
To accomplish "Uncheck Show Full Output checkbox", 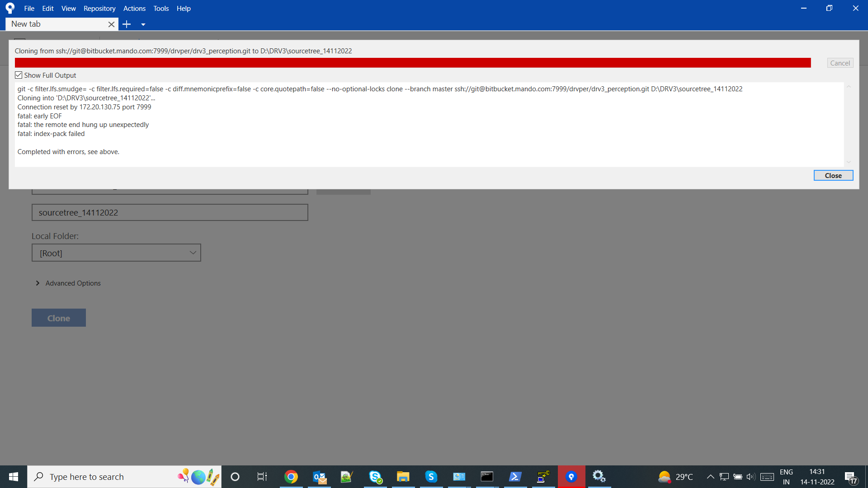I will click(19, 75).
